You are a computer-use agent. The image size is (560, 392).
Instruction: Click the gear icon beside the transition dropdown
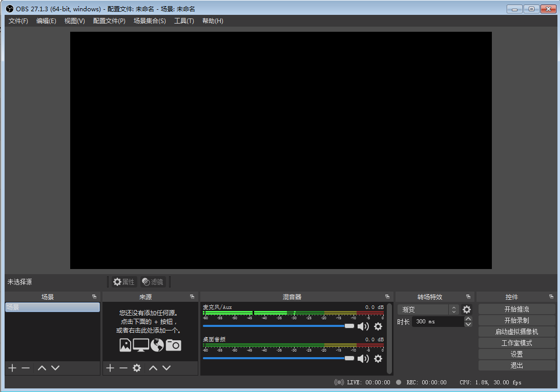tap(466, 309)
